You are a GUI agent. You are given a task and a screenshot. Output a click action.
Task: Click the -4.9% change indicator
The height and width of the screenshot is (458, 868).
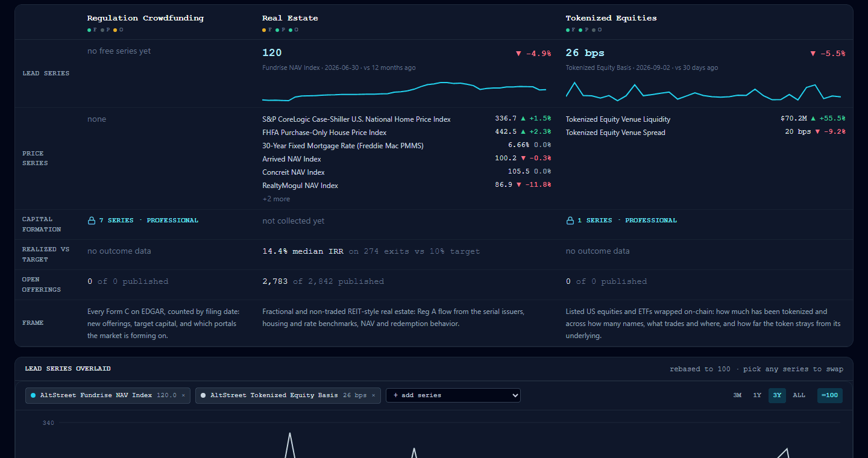click(x=533, y=54)
